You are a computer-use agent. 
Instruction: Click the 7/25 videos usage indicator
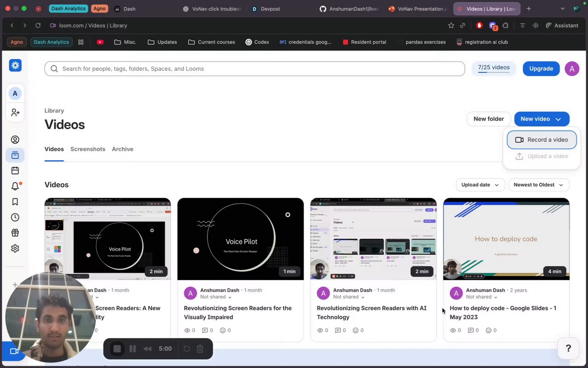point(494,69)
